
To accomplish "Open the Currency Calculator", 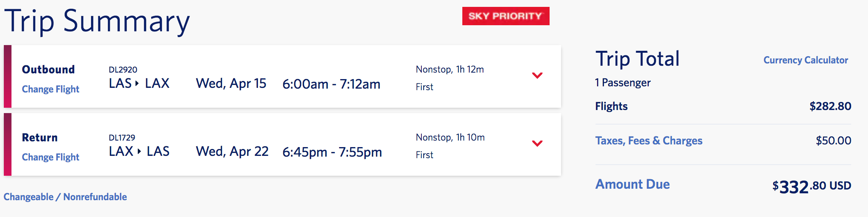I will click(806, 60).
